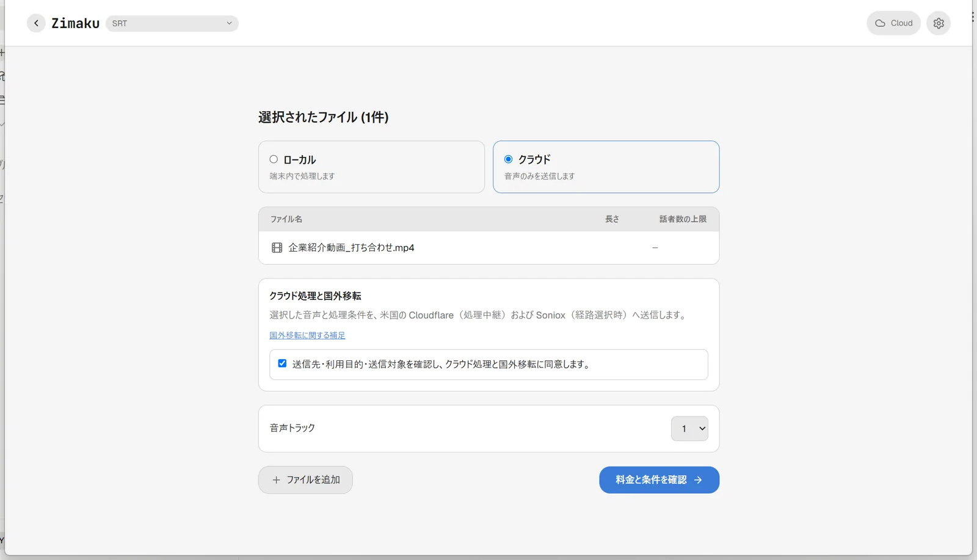Open the SRT format dropdown
This screenshot has height=560, width=977.
(x=172, y=23)
